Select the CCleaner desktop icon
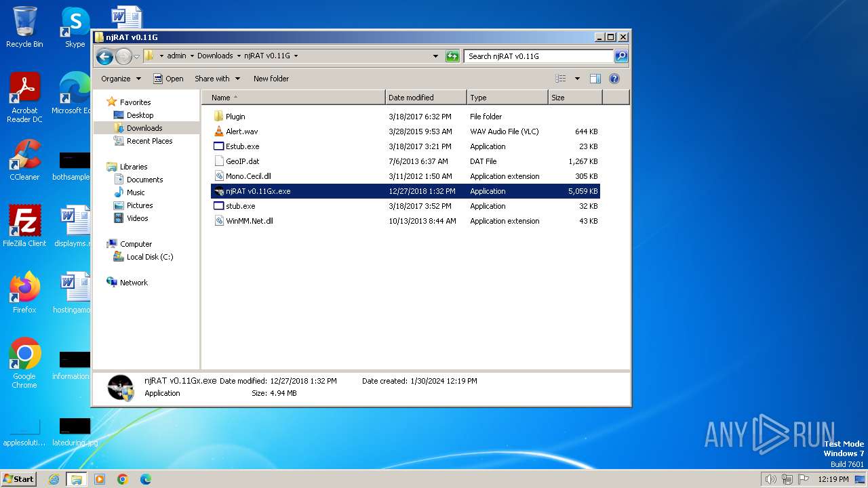 [24, 160]
